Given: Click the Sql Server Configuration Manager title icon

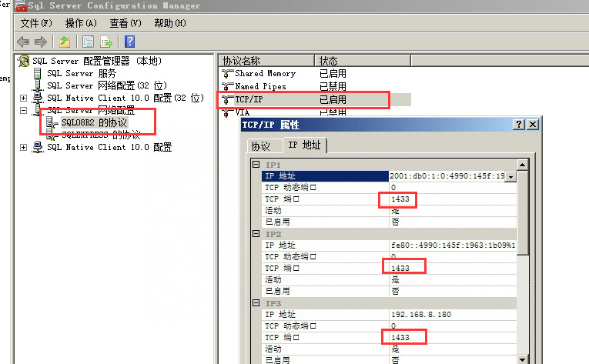Looking at the screenshot, I should 21,5.
